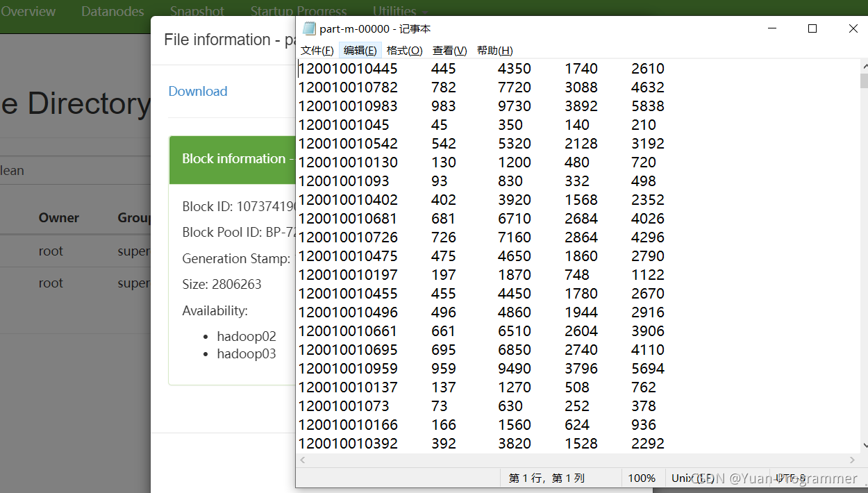Click value 2128 in Notepad text

tap(581, 144)
